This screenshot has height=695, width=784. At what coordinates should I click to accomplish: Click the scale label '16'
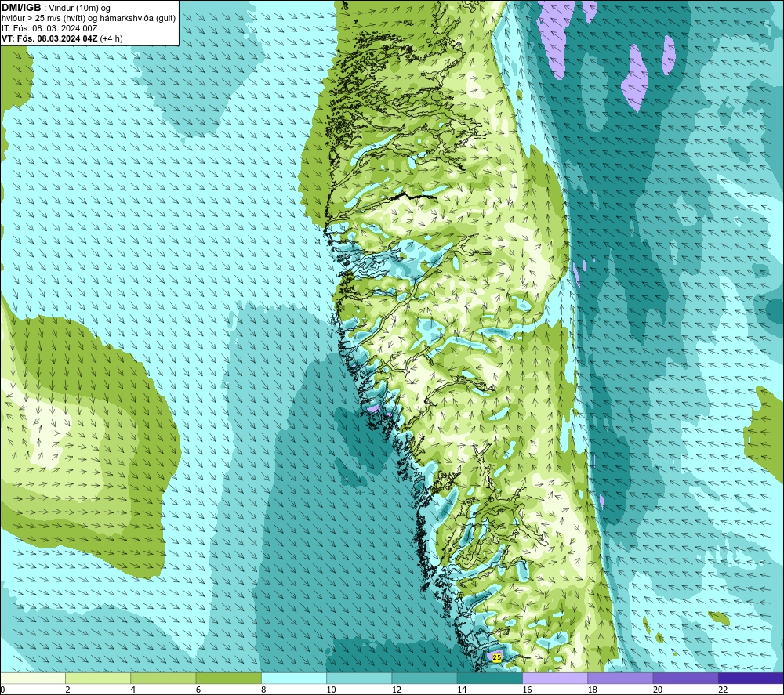(527, 690)
